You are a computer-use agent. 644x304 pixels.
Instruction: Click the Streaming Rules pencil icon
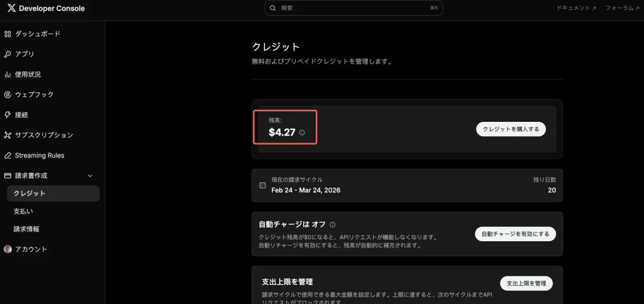coord(8,156)
